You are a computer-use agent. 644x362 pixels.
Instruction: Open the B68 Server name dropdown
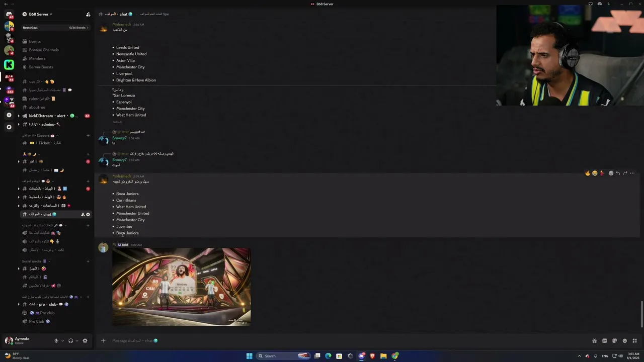(x=40, y=14)
